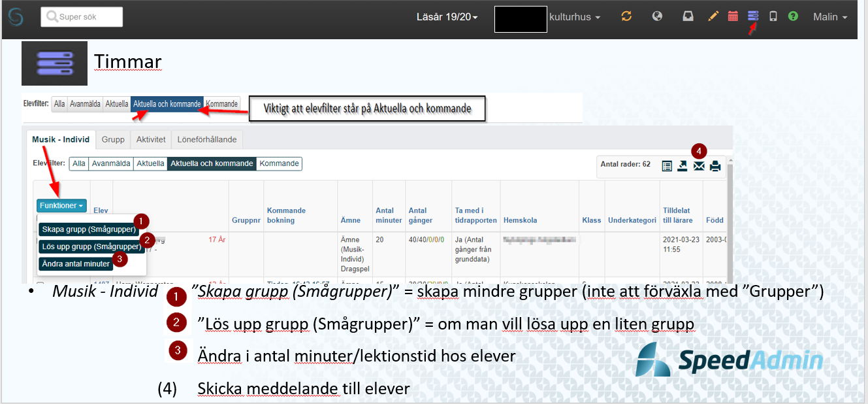Select Avanmälda in the Elevfilter under the tabs

[111, 163]
